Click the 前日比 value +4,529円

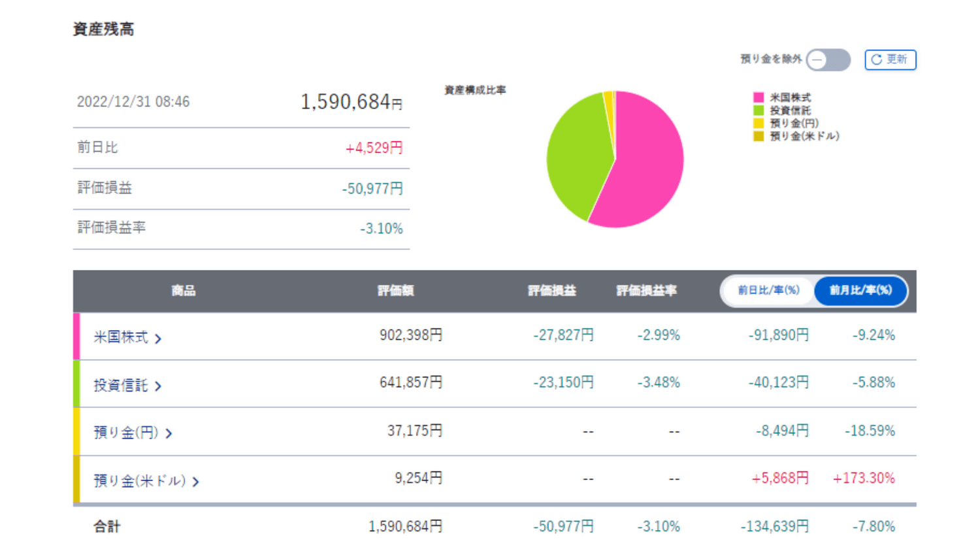(x=374, y=148)
